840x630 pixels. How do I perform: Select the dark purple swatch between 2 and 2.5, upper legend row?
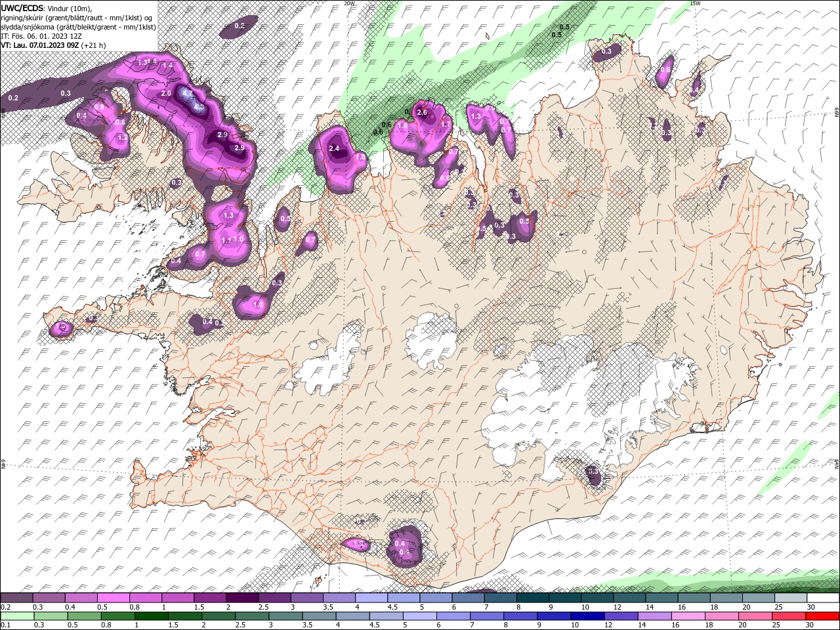tap(242, 598)
